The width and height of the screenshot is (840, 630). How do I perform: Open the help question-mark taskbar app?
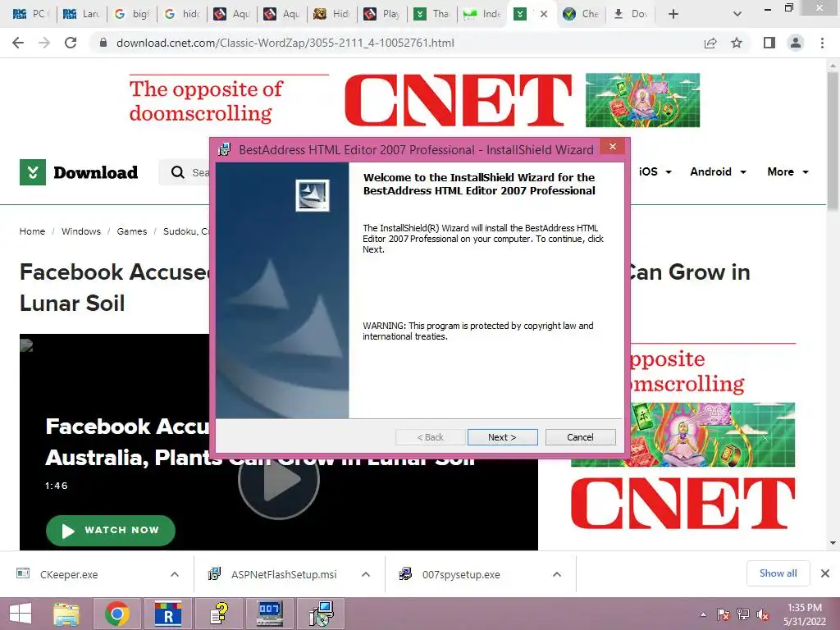[x=219, y=614]
